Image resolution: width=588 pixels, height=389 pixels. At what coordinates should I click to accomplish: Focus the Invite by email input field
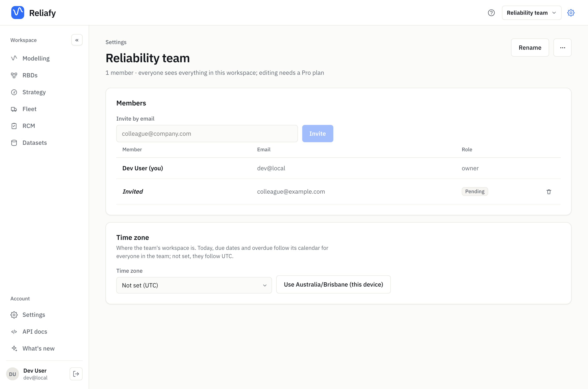coord(207,134)
